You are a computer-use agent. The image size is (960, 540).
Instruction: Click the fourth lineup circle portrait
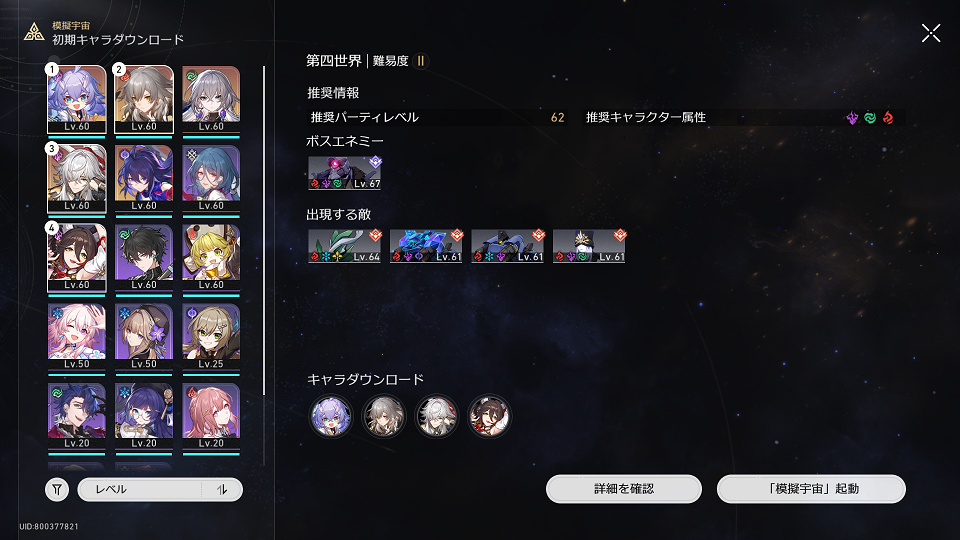coord(489,416)
